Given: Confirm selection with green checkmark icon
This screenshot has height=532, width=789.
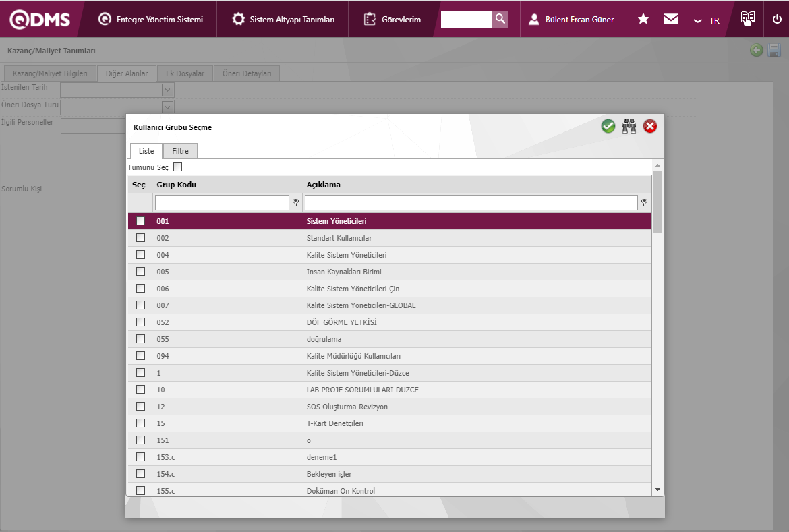Looking at the screenshot, I should pos(608,126).
